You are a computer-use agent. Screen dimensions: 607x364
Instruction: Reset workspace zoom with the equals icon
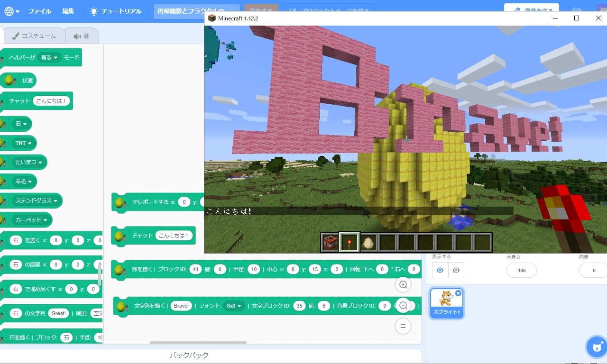[x=403, y=326]
